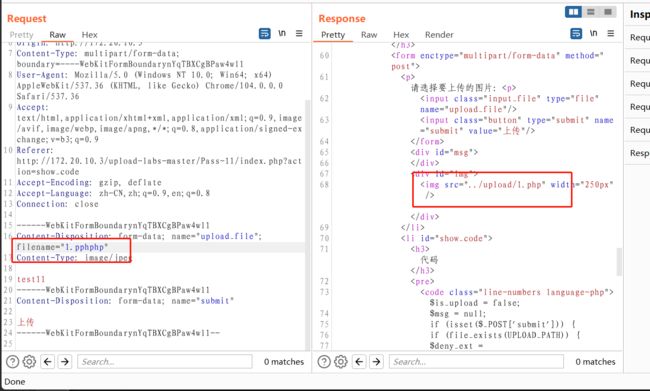Focus the Response search field
Image resolution: width=650 pixels, height=391 pixels.
(476, 362)
